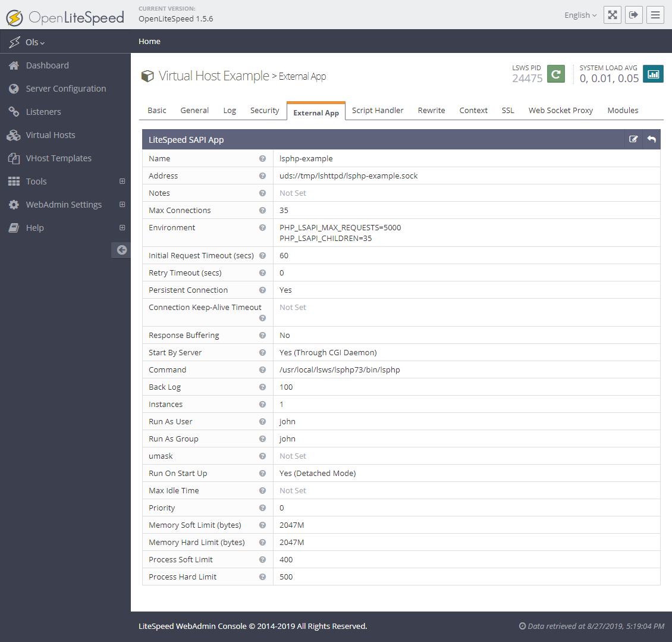Go to Server Configuration page
Viewport: 672px width, 642px height.
66,88
